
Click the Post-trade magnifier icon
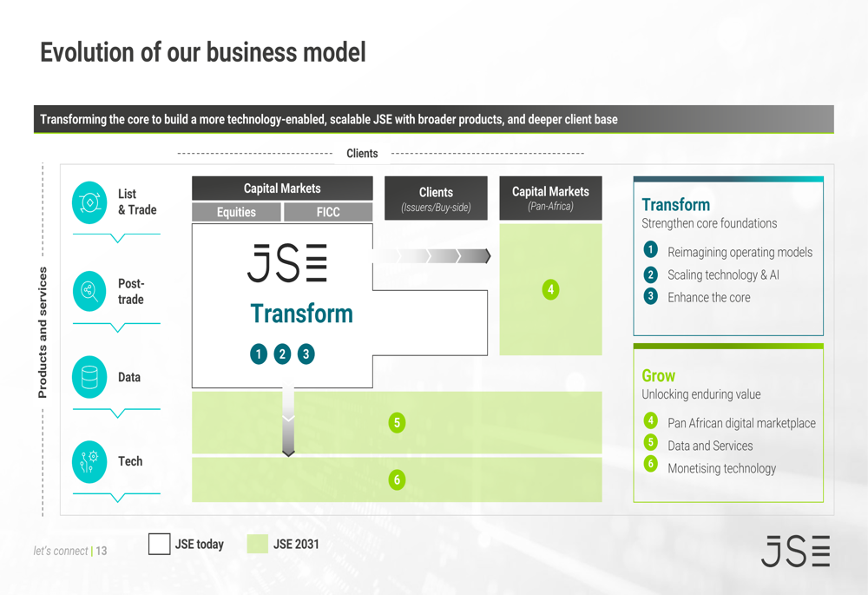89,291
